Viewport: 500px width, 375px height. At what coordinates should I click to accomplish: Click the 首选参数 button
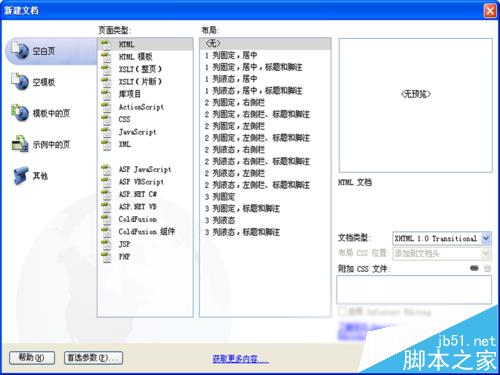(93, 358)
